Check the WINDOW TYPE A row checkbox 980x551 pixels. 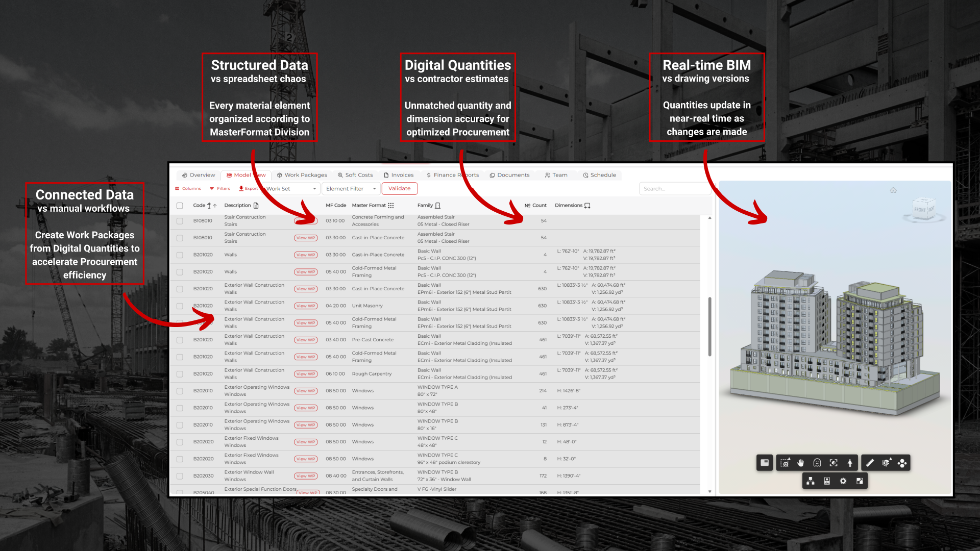click(x=180, y=391)
